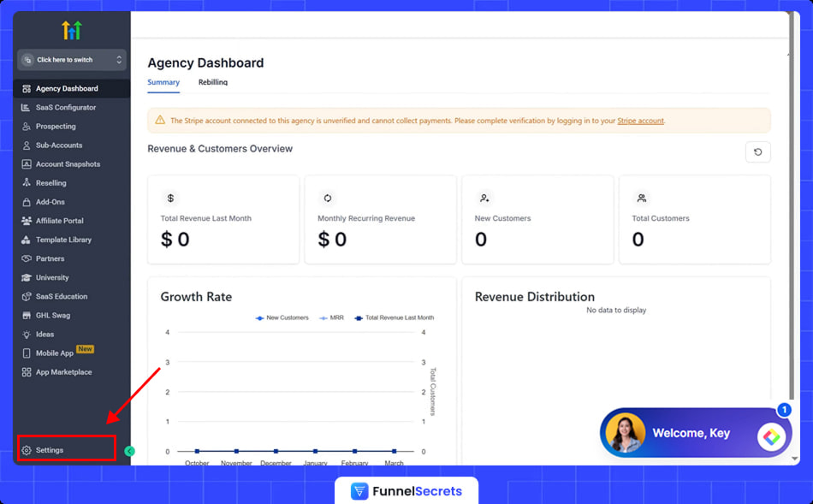Click the Ideas lightbulb icon
Screen dimensions: 813x504
pyautogui.click(x=27, y=335)
